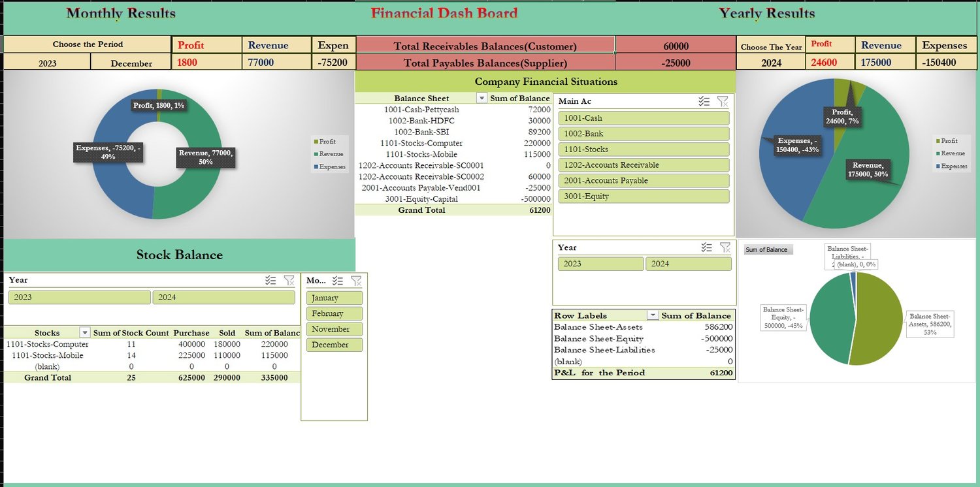The width and height of the screenshot is (980, 487).
Task: Select the 1002-Bank-HDFC row label
Action: pyautogui.click(x=421, y=121)
